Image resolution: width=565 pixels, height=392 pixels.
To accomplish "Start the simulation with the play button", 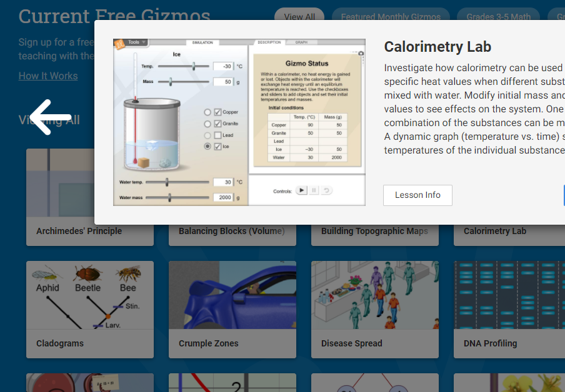I will point(302,190).
